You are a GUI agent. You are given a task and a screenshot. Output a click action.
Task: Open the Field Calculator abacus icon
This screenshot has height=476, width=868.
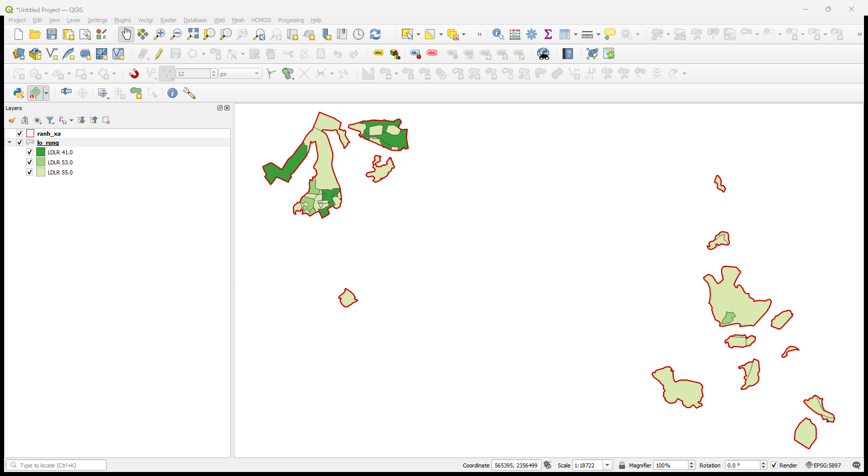point(515,34)
